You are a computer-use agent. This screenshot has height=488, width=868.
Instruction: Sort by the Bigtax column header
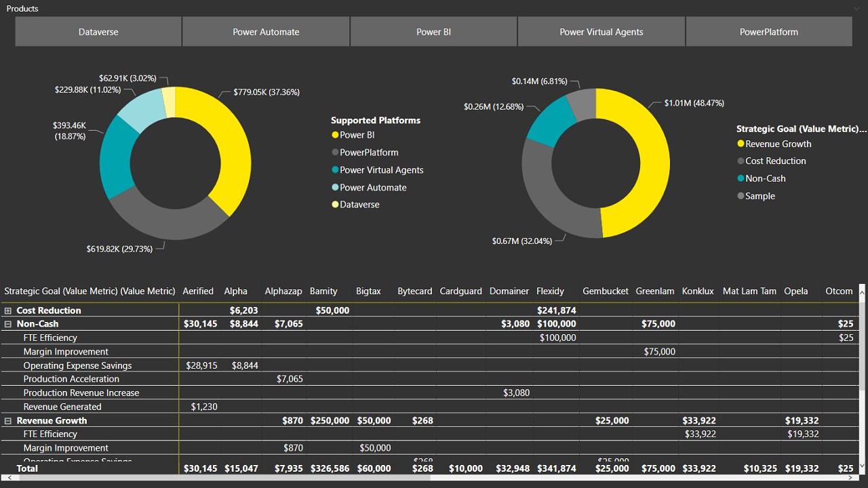(x=368, y=291)
